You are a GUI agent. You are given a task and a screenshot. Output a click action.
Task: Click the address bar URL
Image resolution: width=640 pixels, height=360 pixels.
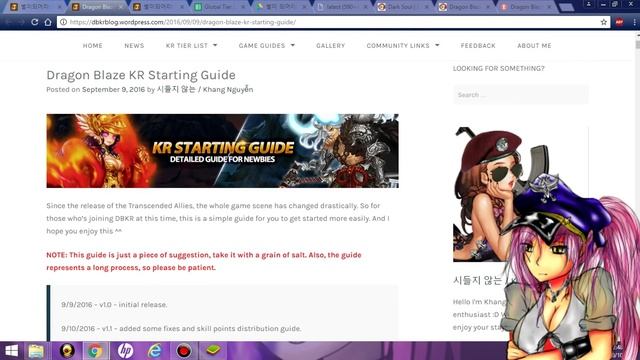pos(183,22)
